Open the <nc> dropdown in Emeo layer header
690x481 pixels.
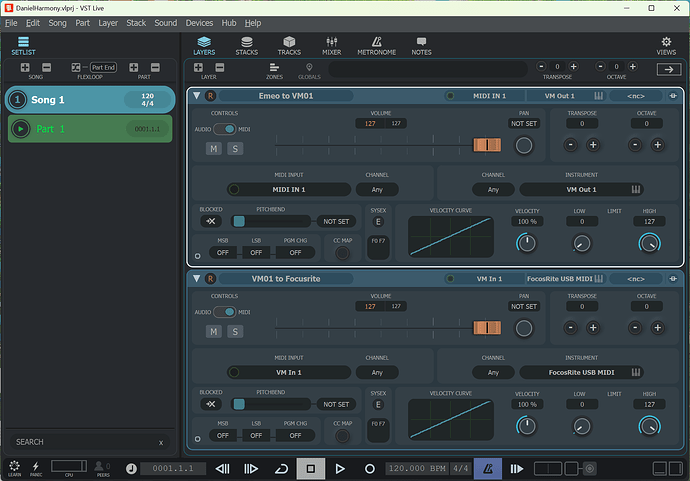point(636,95)
